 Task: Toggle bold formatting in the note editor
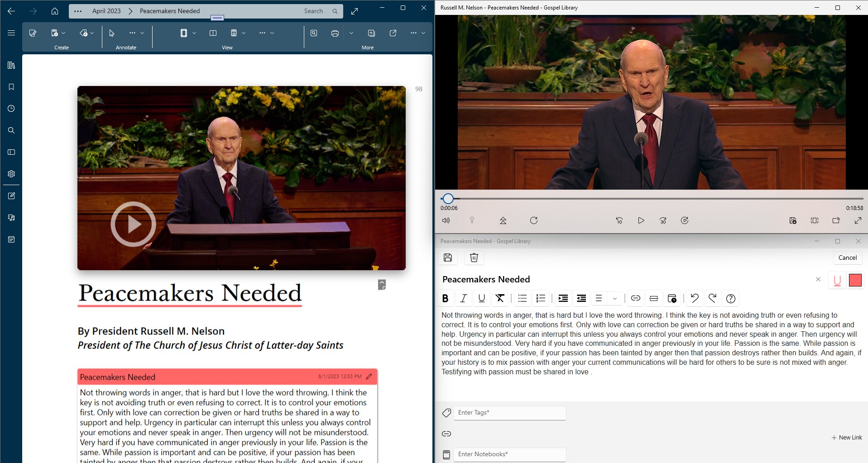[x=445, y=298]
